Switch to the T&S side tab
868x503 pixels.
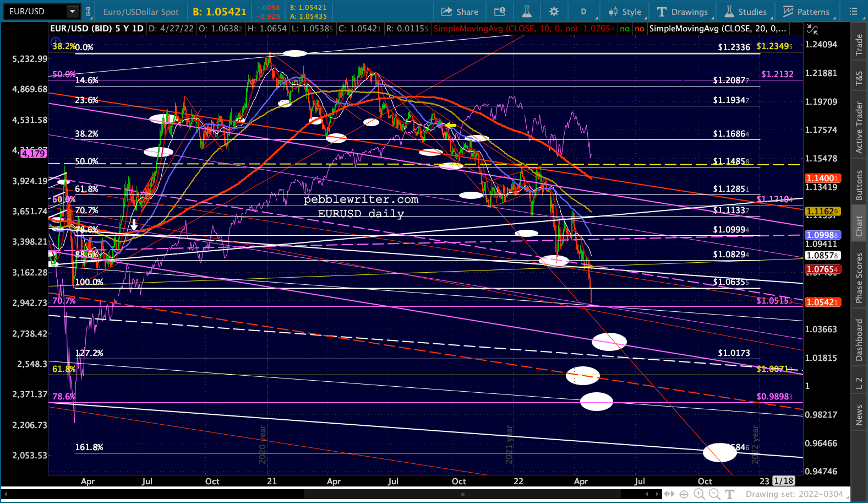859,79
